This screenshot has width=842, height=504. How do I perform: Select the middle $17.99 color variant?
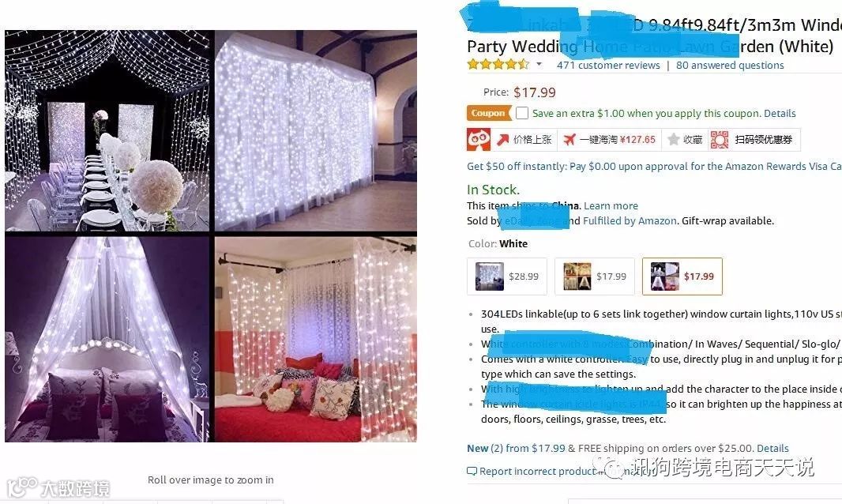click(595, 276)
